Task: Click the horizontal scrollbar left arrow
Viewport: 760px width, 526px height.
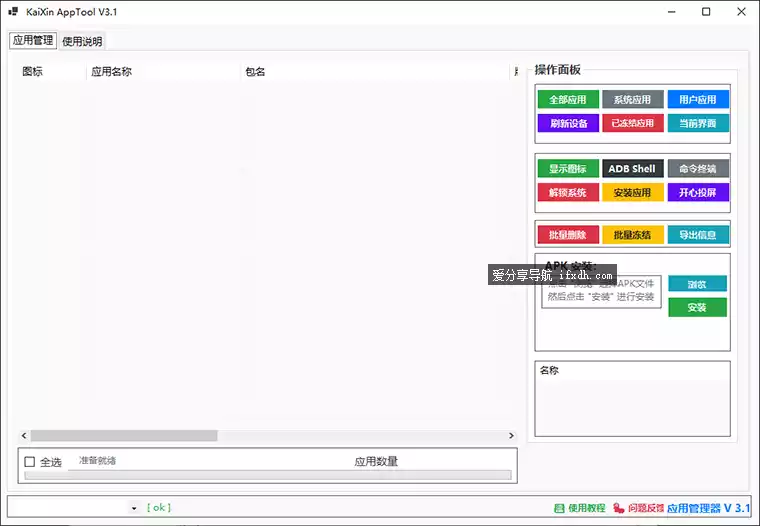Action: (24, 436)
